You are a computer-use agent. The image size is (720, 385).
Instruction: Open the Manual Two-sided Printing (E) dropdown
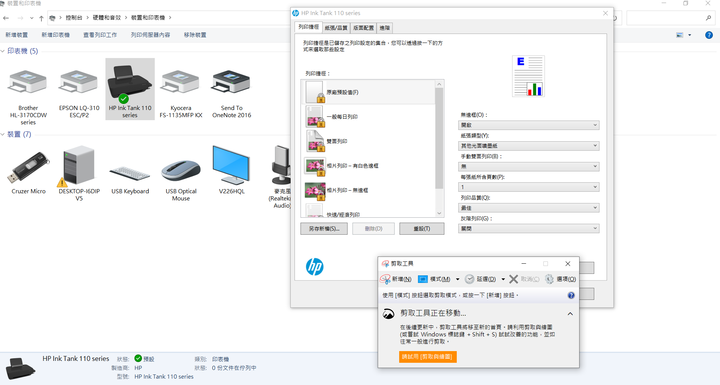(529, 166)
